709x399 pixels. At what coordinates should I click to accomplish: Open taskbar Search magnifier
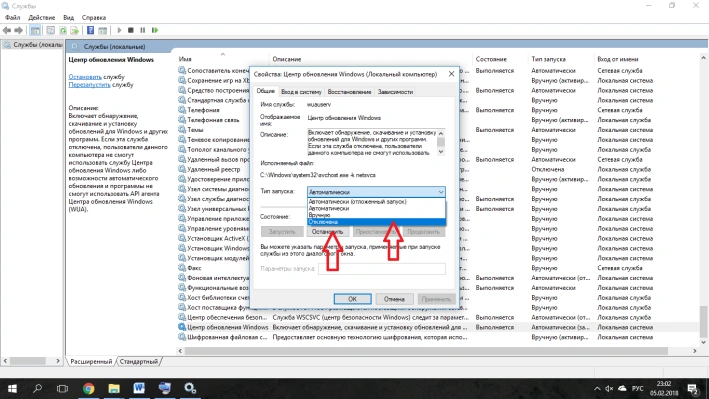click(x=38, y=389)
